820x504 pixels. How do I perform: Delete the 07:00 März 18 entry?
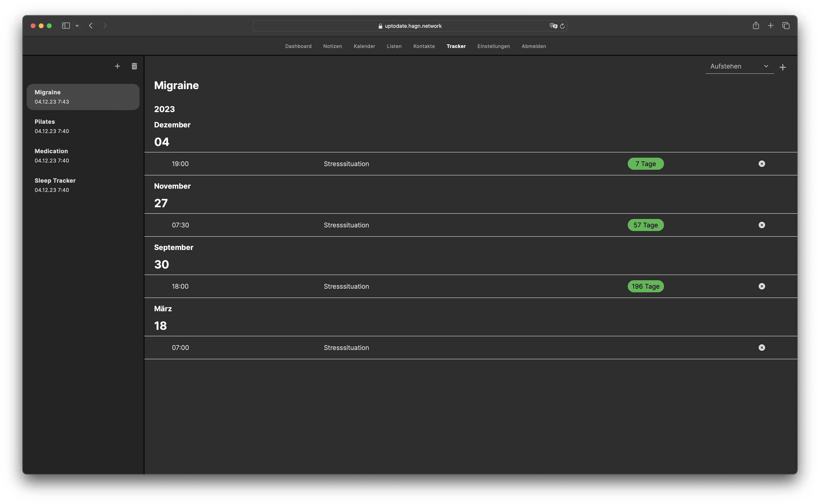tap(762, 348)
